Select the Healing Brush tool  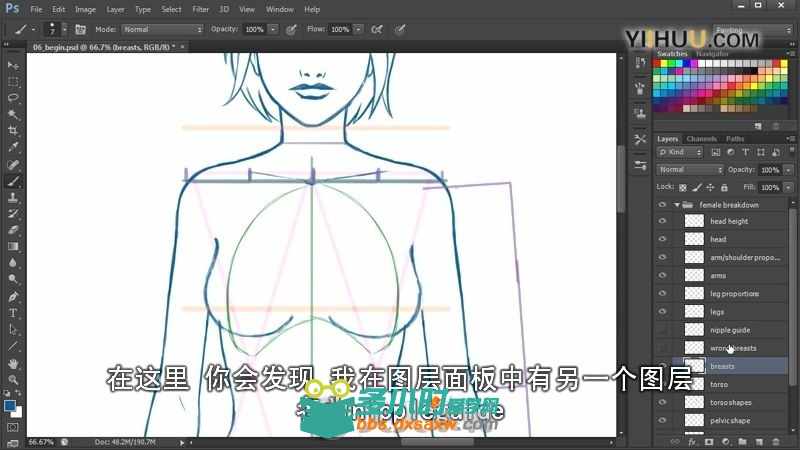(13, 164)
